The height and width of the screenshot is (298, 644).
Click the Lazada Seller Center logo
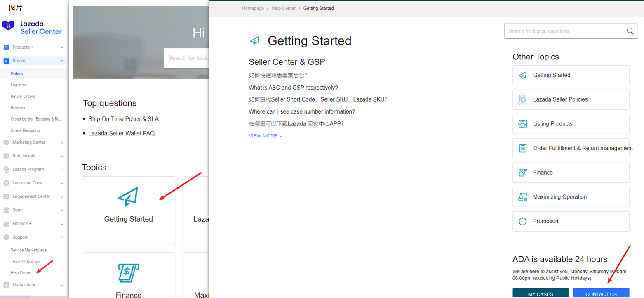pyautogui.click(x=32, y=28)
